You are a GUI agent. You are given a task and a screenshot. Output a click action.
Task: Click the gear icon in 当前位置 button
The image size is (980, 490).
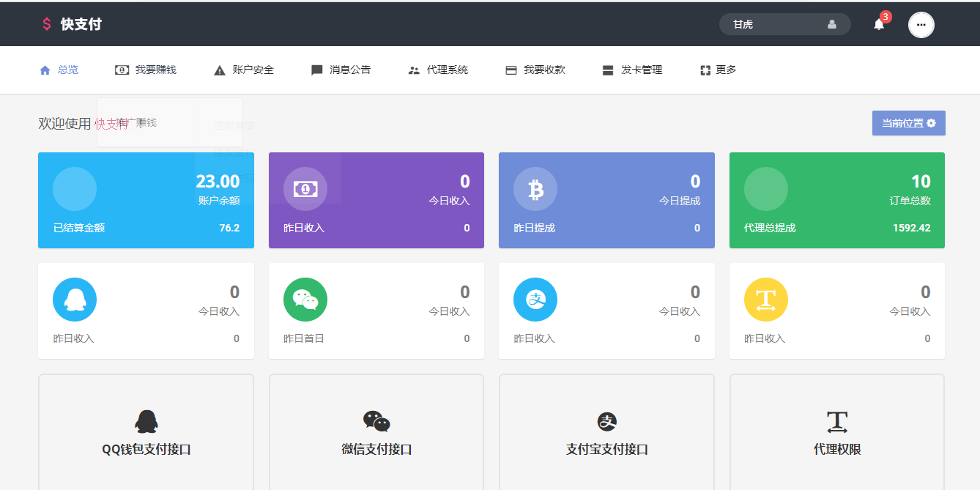pos(931,123)
